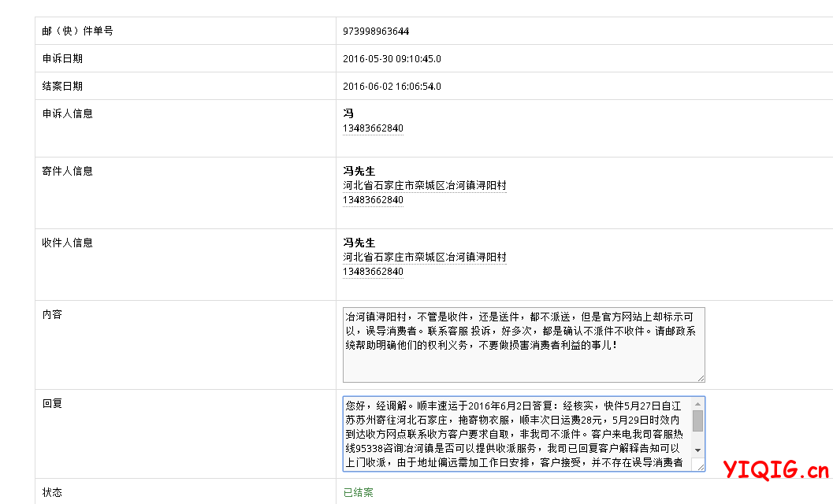Click the 邮（快）件单号 row label
Image resolution: width=833 pixels, height=504 pixels.
(x=77, y=31)
